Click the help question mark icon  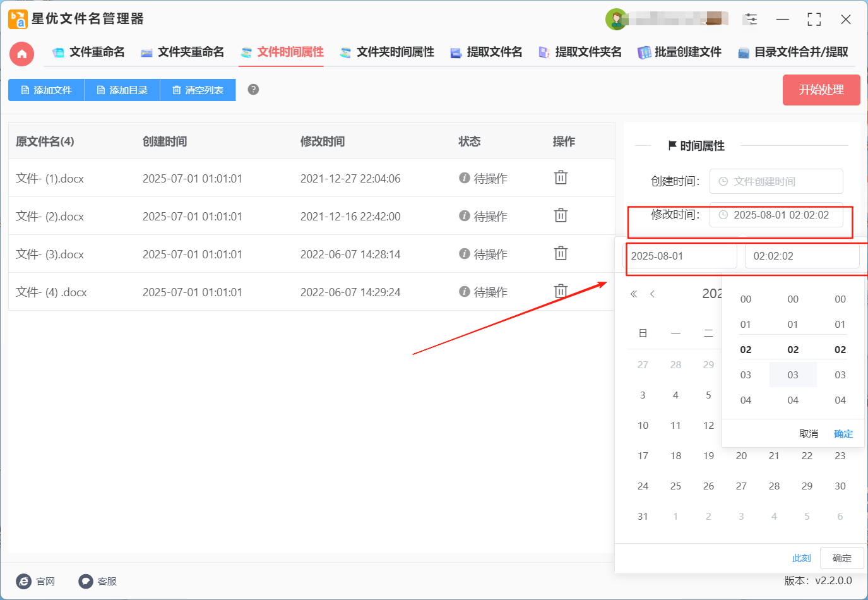coord(253,89)
